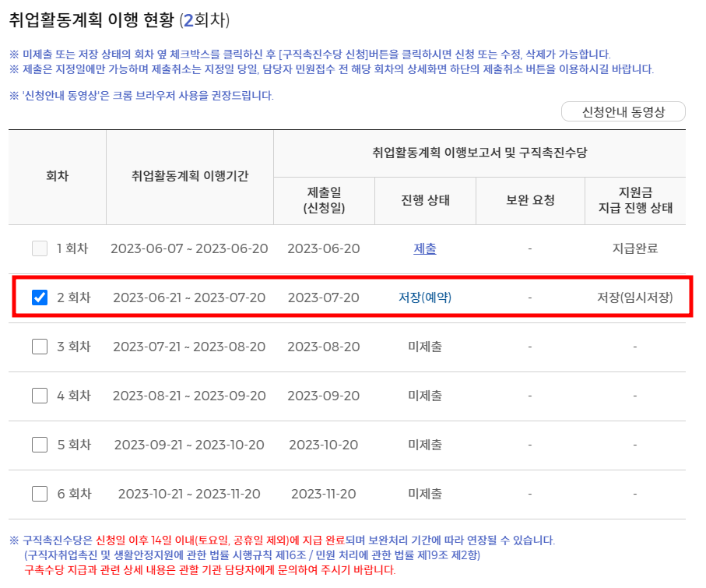Click the 취업활동계획 이행 현황 page title

pos(119,20)
